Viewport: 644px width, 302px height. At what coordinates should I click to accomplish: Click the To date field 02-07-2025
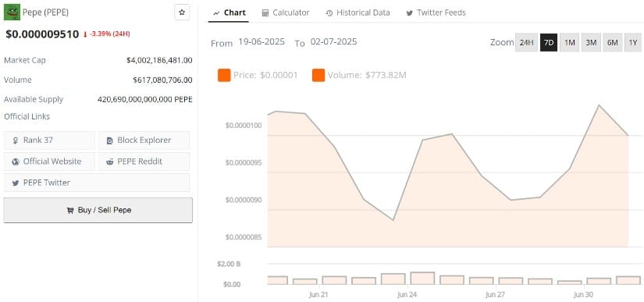coord(333,41)
